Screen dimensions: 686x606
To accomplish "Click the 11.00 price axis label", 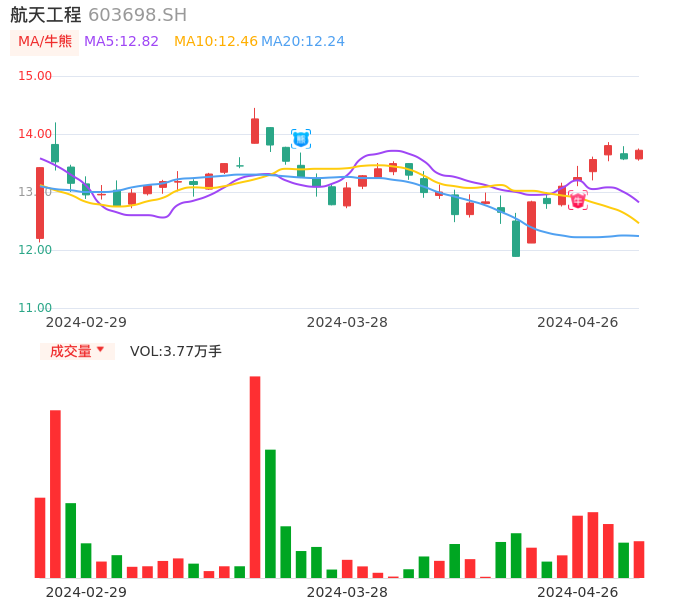I will [x=36, y=308].
